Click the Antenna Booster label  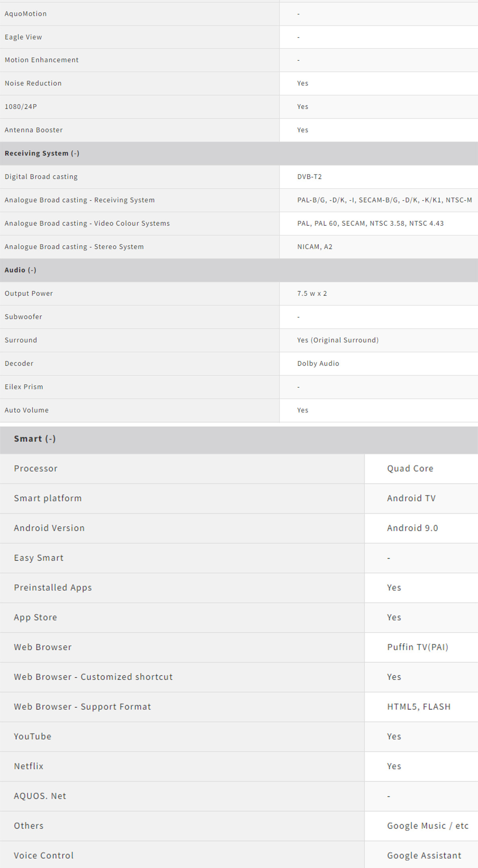click(x=33, y=130)
